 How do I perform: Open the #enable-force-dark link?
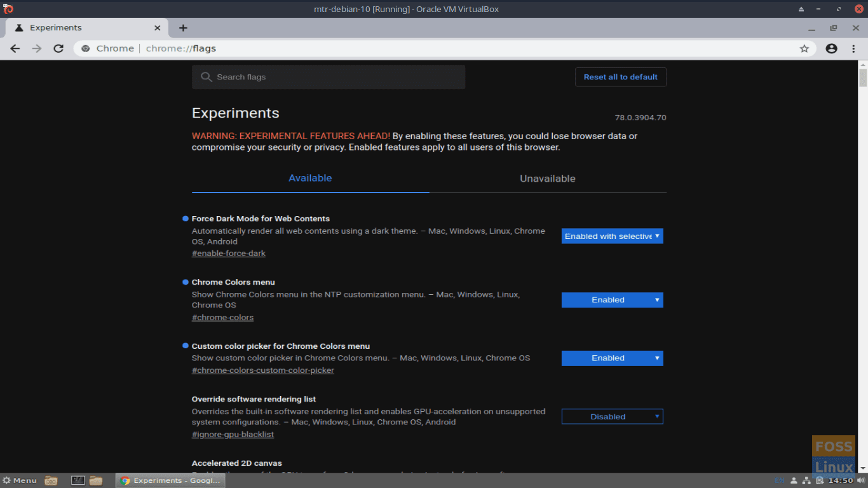(229, 254)
